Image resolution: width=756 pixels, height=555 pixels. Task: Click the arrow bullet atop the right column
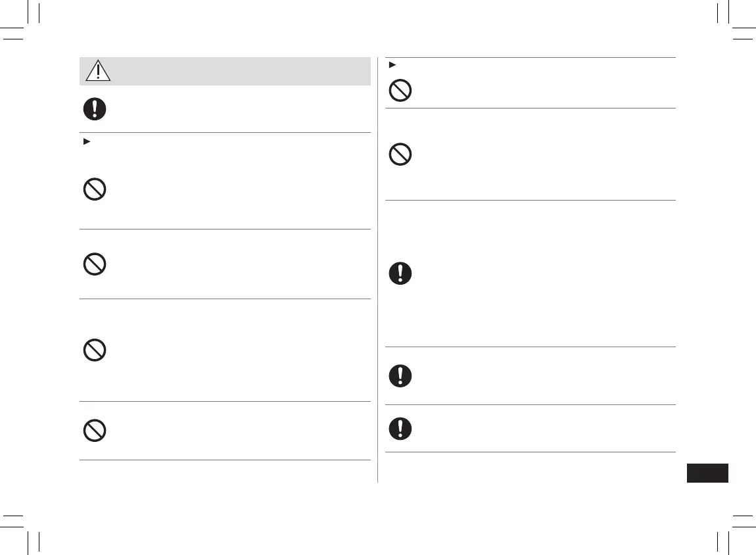392,64
